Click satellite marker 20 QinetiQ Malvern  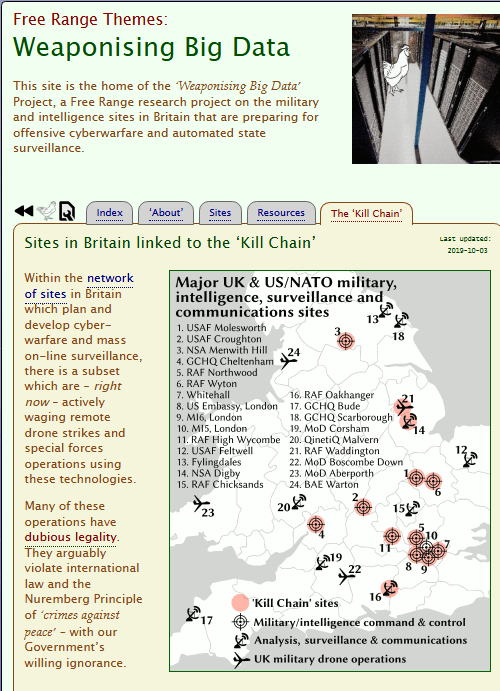tap(299, 502)
